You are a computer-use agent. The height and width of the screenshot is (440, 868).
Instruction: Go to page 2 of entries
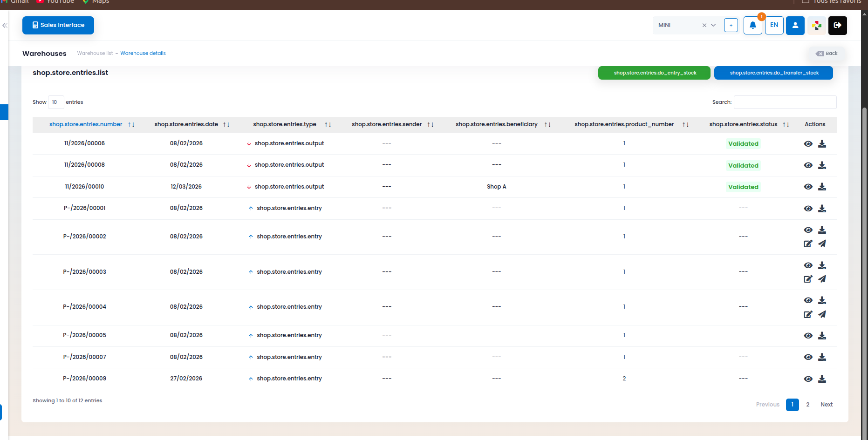click(x=808, y=405)
